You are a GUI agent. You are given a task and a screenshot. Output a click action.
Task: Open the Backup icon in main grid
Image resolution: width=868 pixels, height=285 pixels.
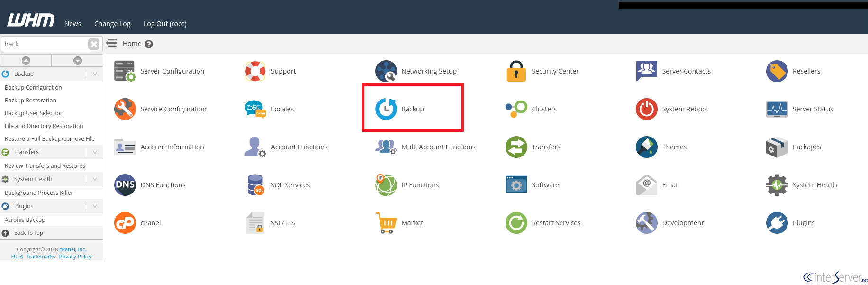click(x=386, y=109)
